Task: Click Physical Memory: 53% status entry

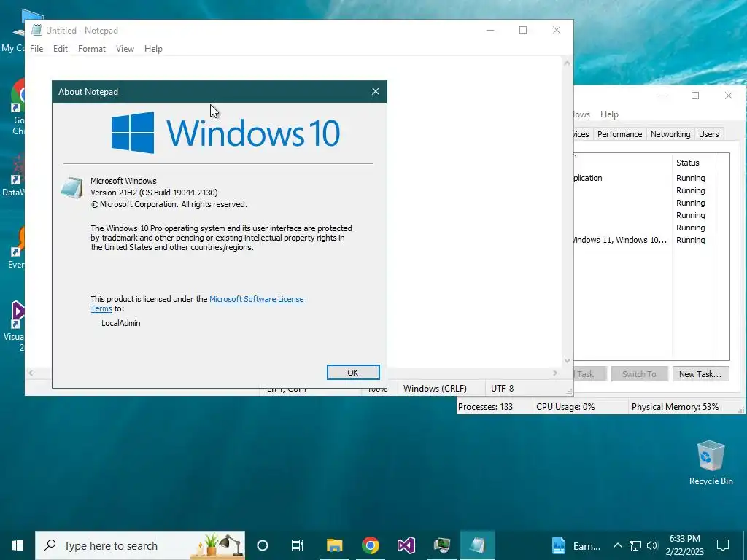Action: (675, 407)
